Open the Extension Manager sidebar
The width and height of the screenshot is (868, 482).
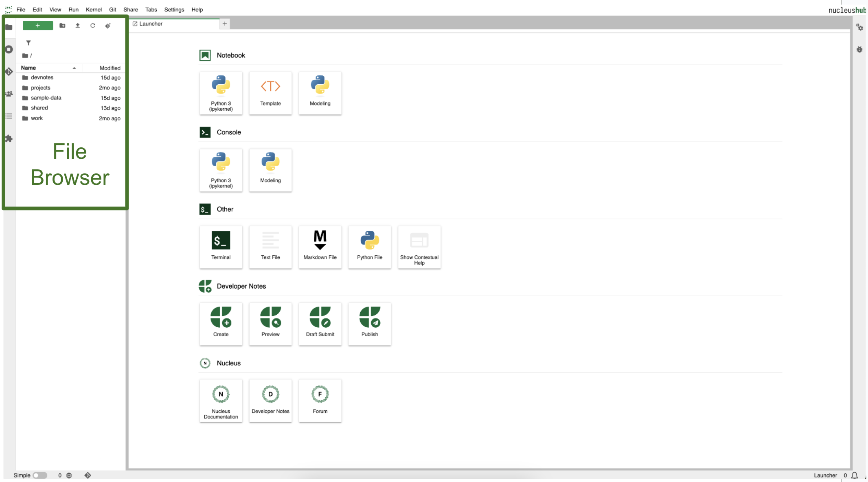(9, 138)
